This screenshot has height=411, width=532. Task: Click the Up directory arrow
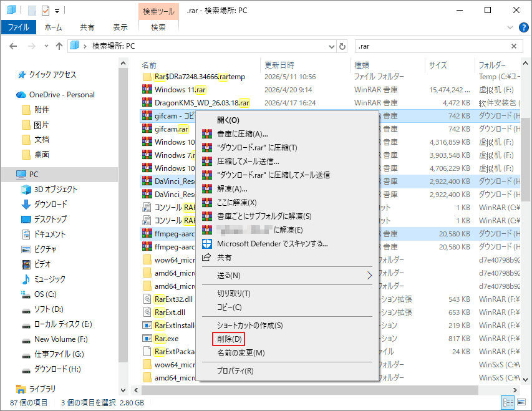[59, 46]
